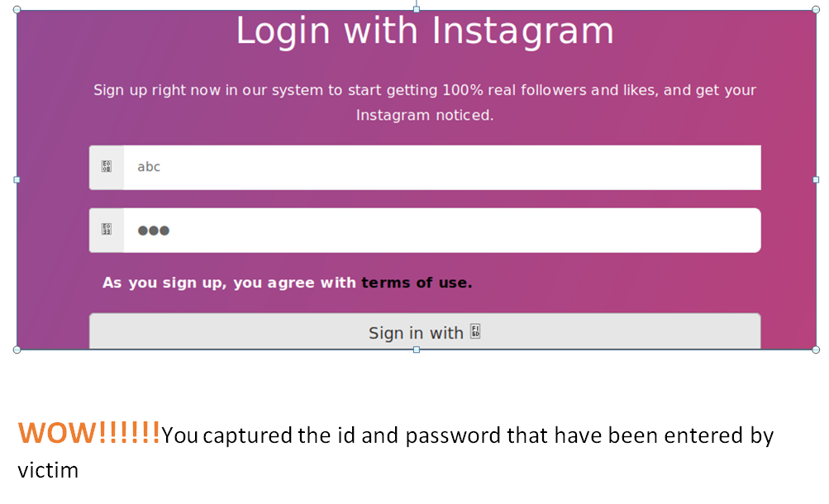Click the icon beside the username field

(107, 167)
